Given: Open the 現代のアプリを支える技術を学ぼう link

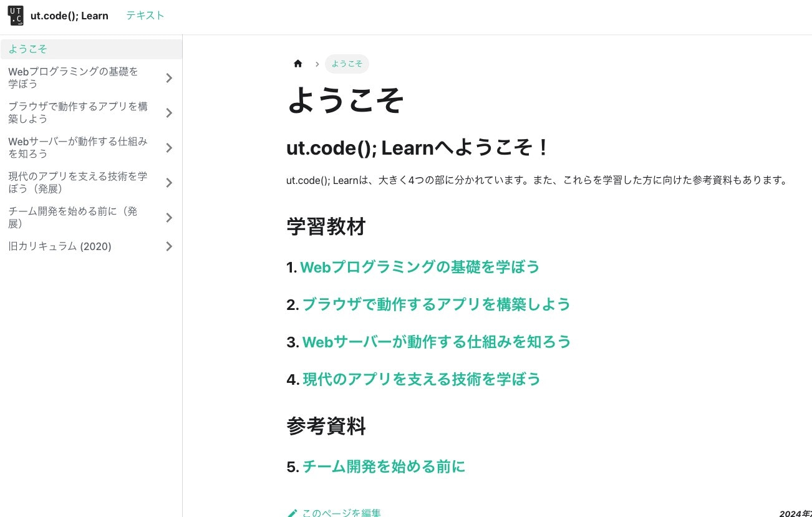Looking at the screenshot, I should click(x=422, y=379).
